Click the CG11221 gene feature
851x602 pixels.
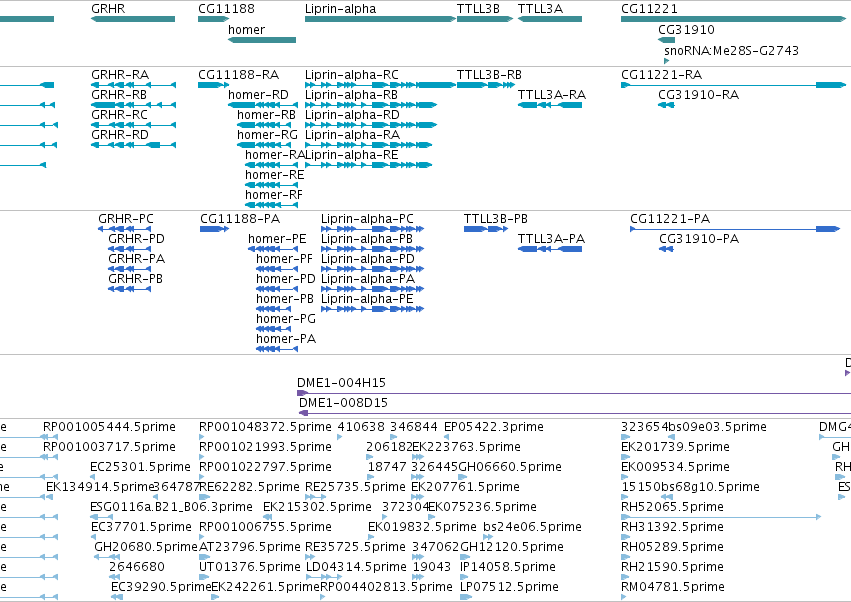733,19
